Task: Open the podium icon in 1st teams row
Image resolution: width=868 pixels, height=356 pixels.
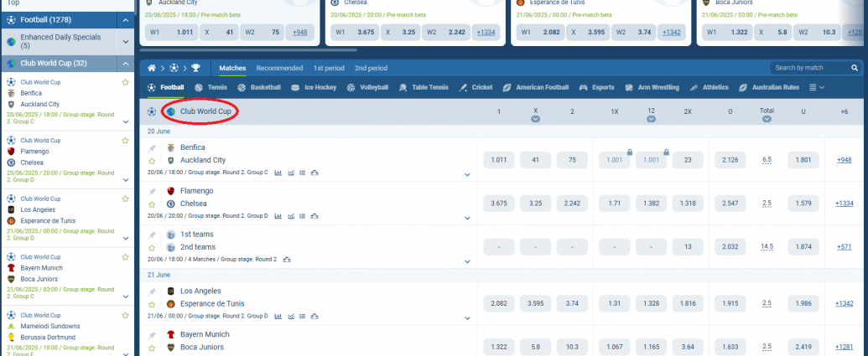Action: [287, 260]
